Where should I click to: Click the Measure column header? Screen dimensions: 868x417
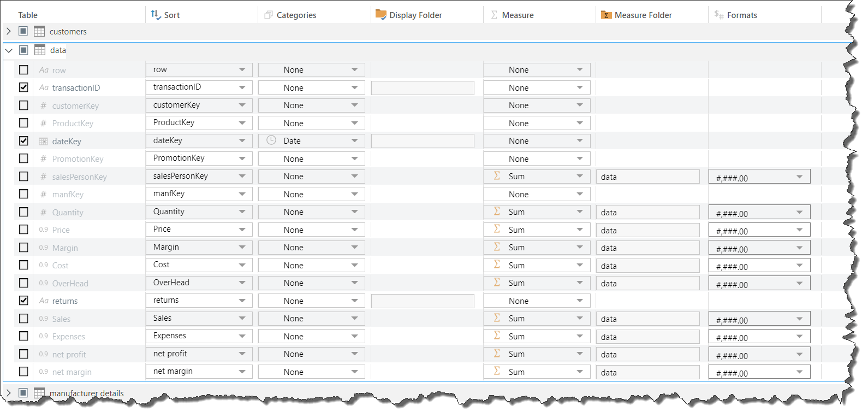pos(518,15)
